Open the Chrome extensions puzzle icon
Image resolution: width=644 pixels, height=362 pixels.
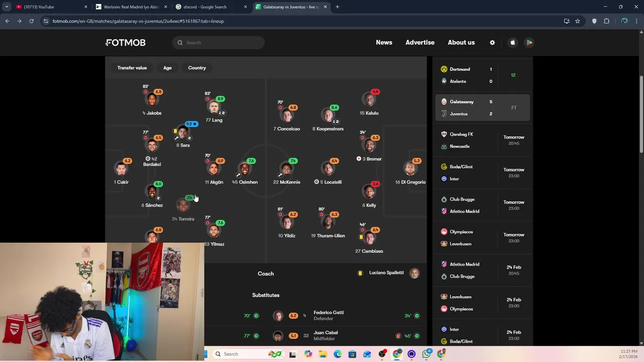606,21
